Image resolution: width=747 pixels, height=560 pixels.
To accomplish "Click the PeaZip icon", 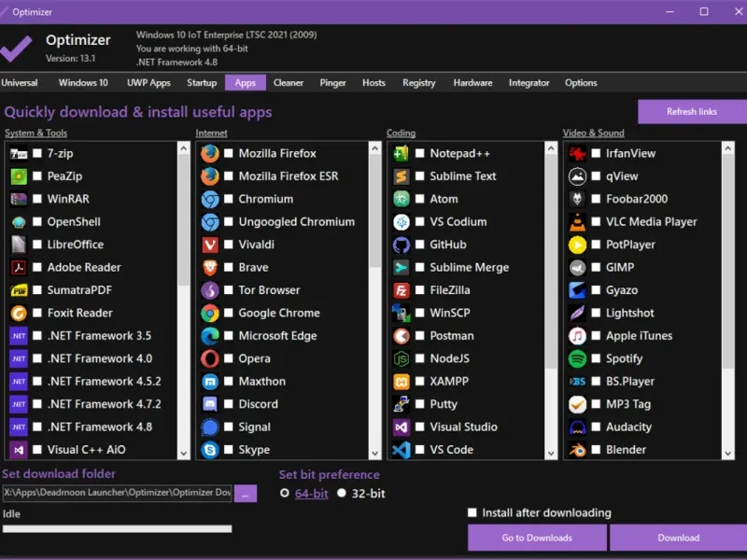I will click(19, 176).
